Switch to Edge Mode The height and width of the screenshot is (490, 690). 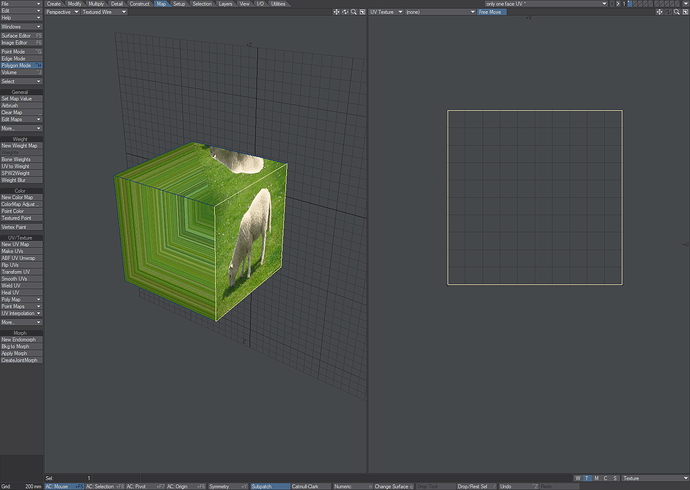21,59
